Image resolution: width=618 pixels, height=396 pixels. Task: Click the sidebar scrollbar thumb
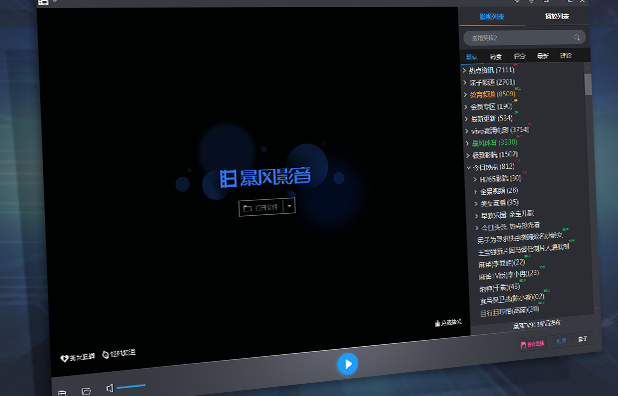point(588,85)
